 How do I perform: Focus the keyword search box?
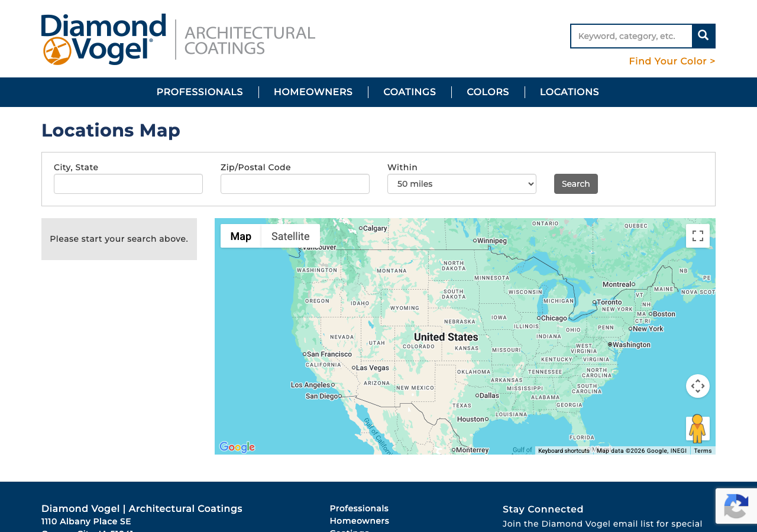click(x=632, y=36)
